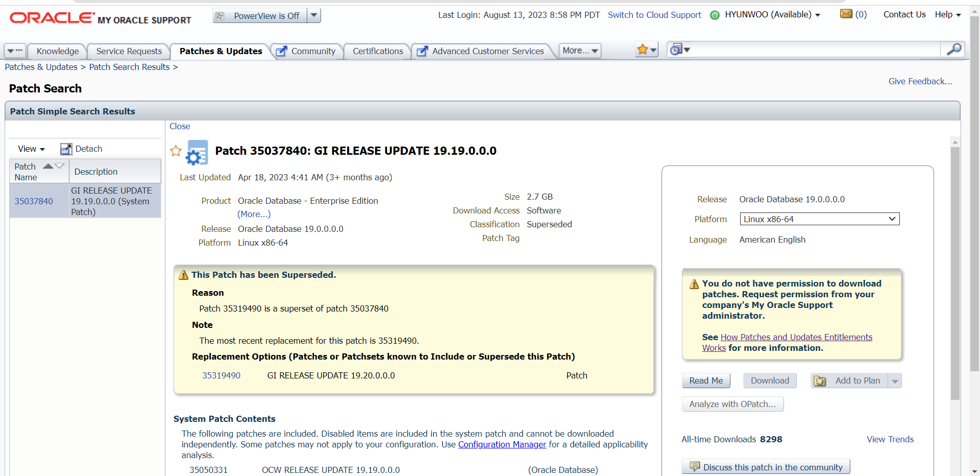Click the Read Me button
Viewport: 980px width, 476px height.
click(x=706, y=380)
